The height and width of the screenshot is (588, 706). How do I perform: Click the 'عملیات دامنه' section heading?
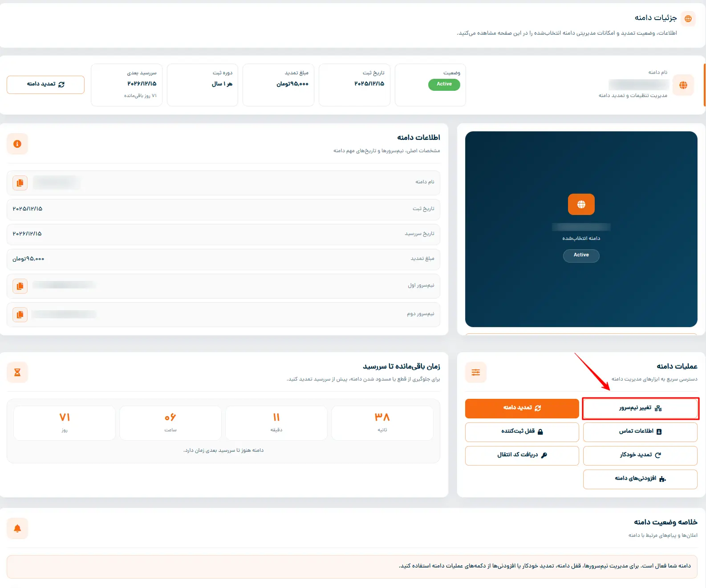point(677,366)
